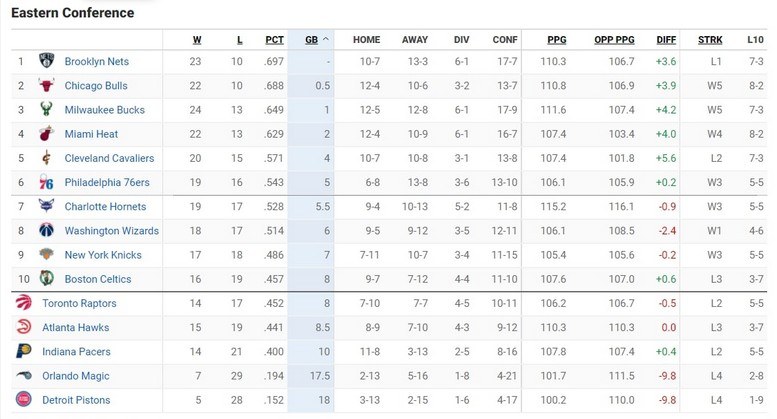Image resolution: width=777 pixels, height=419 pixels.
Task: Sort table by PPG header
Action: 556,40
